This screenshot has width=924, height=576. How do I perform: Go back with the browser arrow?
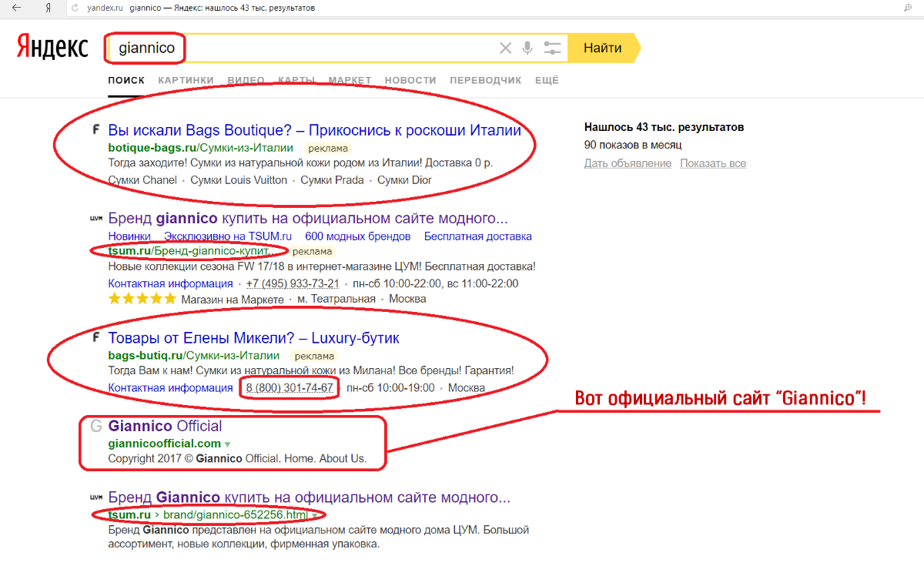point(15,8)
